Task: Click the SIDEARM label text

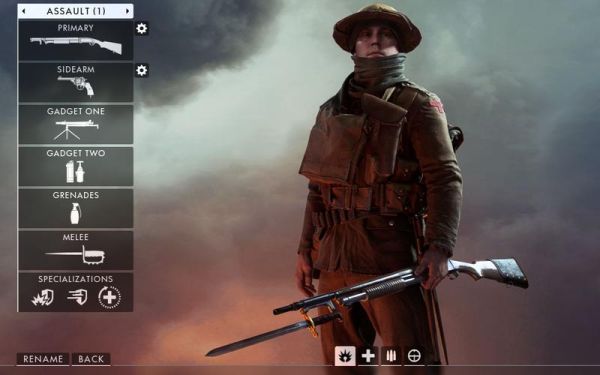Action: (75, 69)
